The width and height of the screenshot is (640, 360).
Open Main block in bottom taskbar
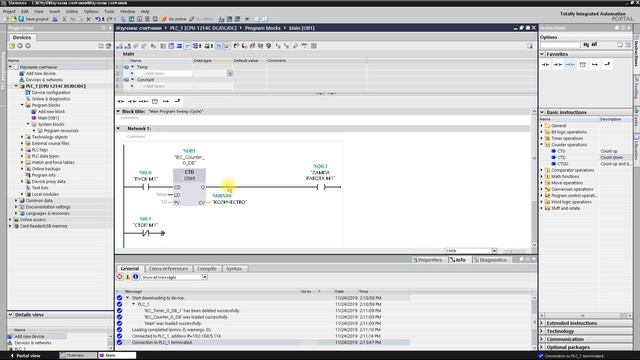point(117,356)
